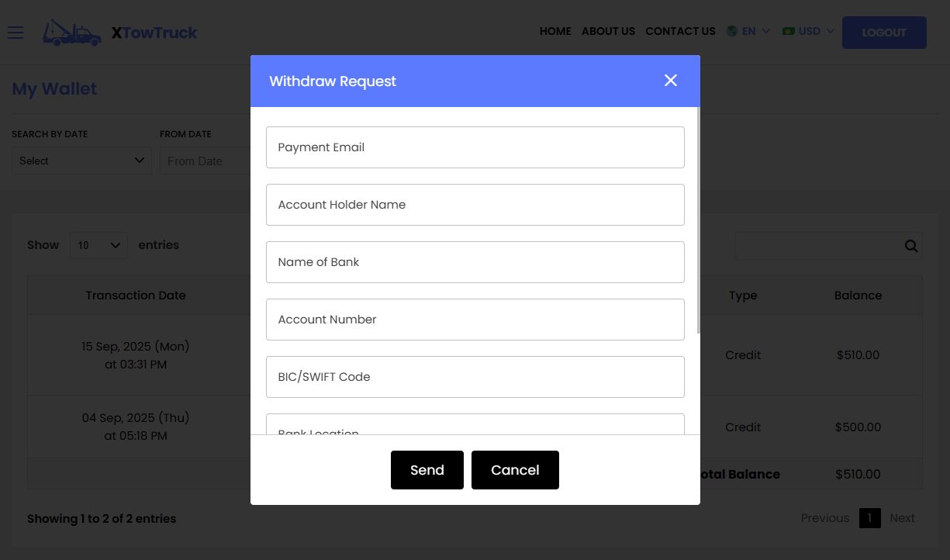Open the hamburger navigation menu
The height and width of the screenshot is (560, 950).
pos(16,33)
